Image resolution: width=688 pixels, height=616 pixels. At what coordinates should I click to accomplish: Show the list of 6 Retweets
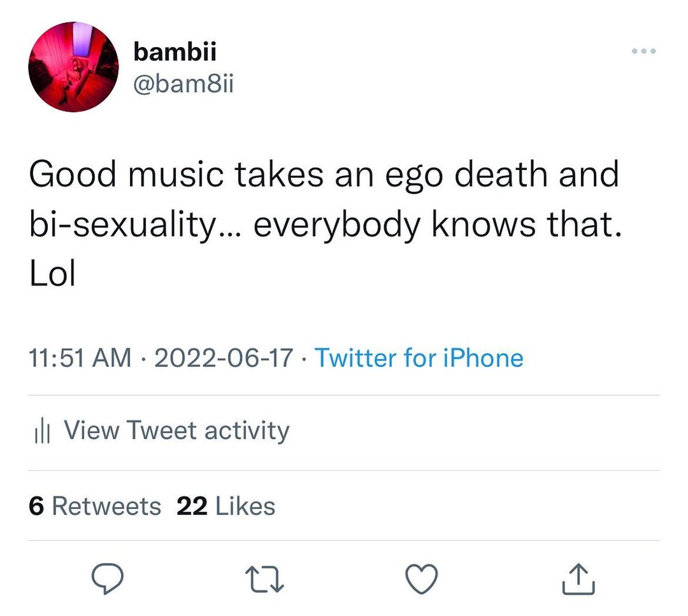[x=95, y=506]
